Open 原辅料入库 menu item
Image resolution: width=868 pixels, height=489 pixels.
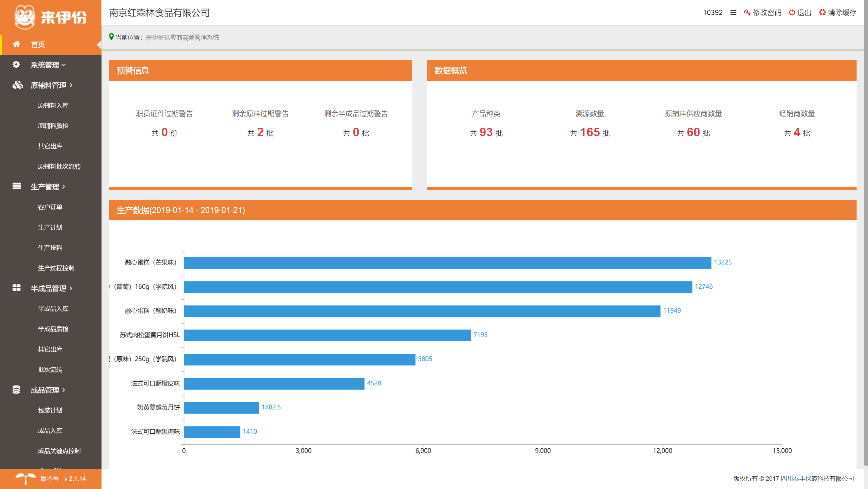(53, 105)
